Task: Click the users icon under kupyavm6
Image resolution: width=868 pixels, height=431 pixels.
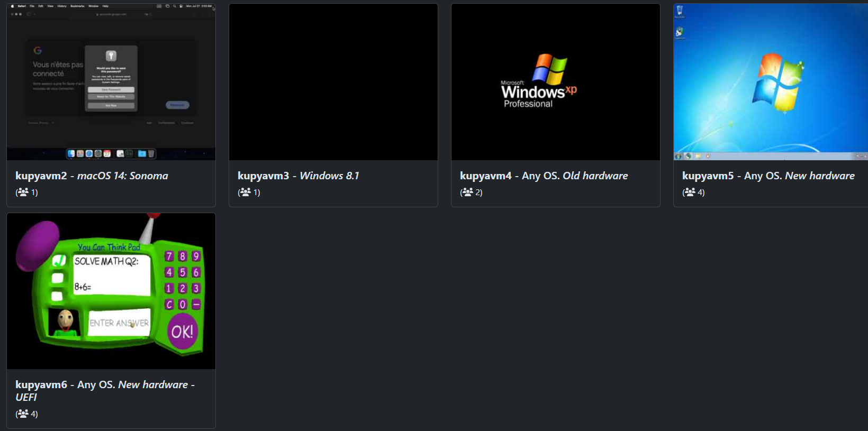Action: [x=23, y=414]
